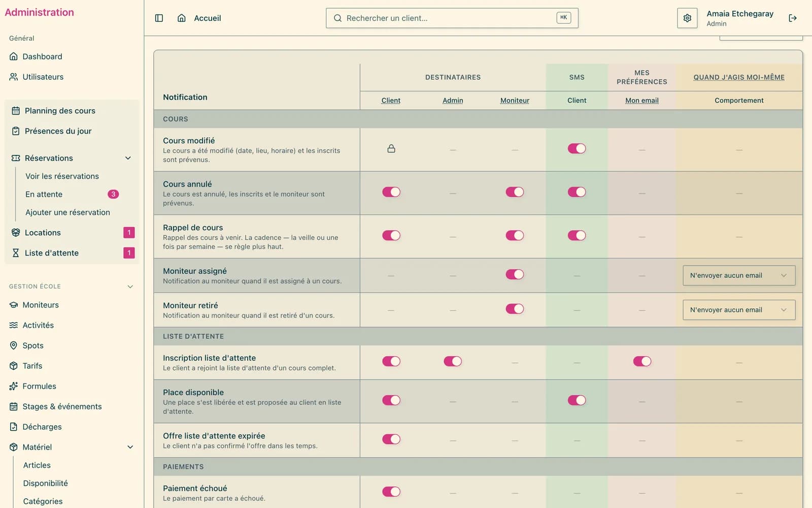
Task: Click the Dashboard house icon
Action: 14,56
